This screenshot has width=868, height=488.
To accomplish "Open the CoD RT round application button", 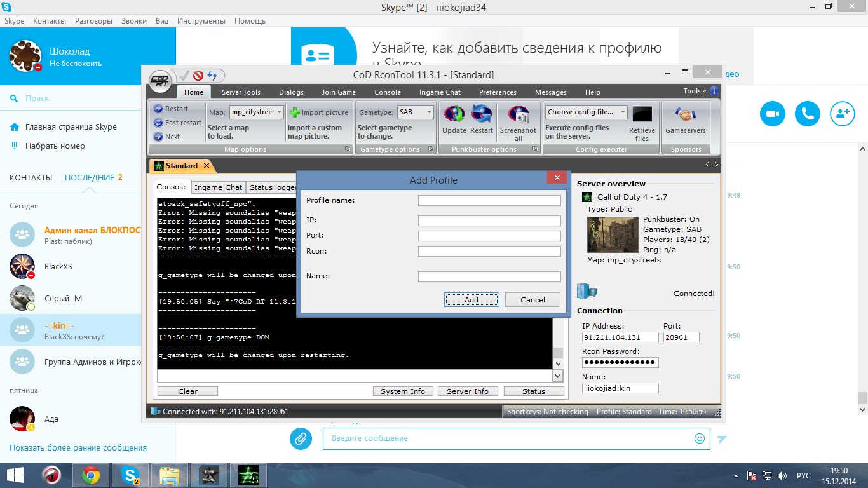I will pyautogui.click(x=161, y=81).
